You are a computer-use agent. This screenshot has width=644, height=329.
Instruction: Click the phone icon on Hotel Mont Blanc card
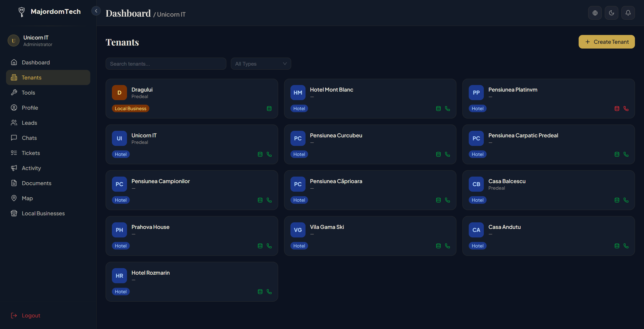pyautogui.click(x=447, y=108)
